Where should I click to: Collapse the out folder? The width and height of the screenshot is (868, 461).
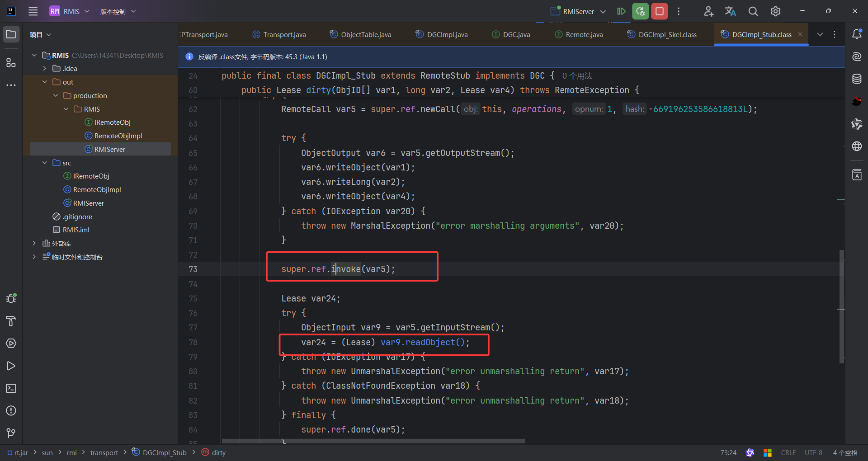45,82
